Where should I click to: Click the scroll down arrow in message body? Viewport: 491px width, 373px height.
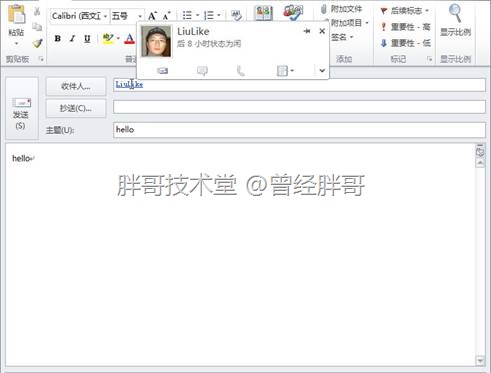point(480,360)
